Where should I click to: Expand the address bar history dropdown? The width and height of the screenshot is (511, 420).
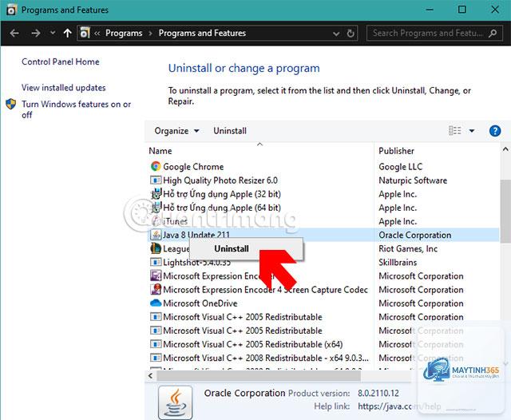click(x=336, y=34)
